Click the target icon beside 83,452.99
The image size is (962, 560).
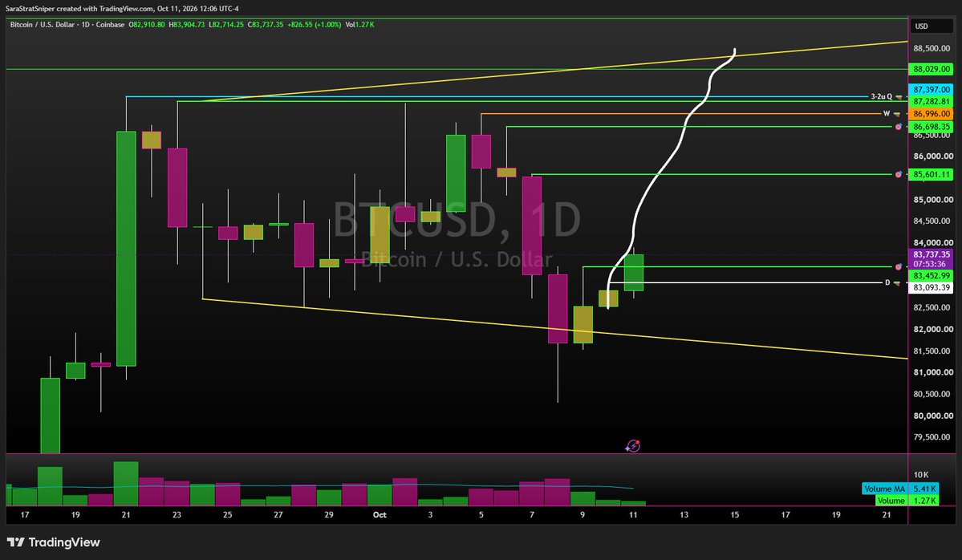[x=898, y=267]
